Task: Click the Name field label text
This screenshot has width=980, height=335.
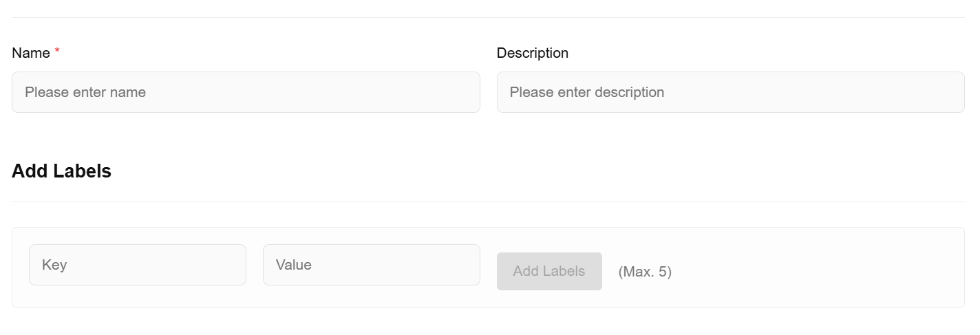Action: point(31,53)
